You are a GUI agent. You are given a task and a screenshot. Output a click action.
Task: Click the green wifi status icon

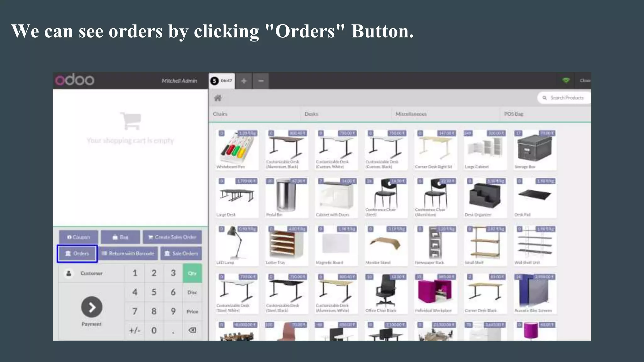point(566,80)
